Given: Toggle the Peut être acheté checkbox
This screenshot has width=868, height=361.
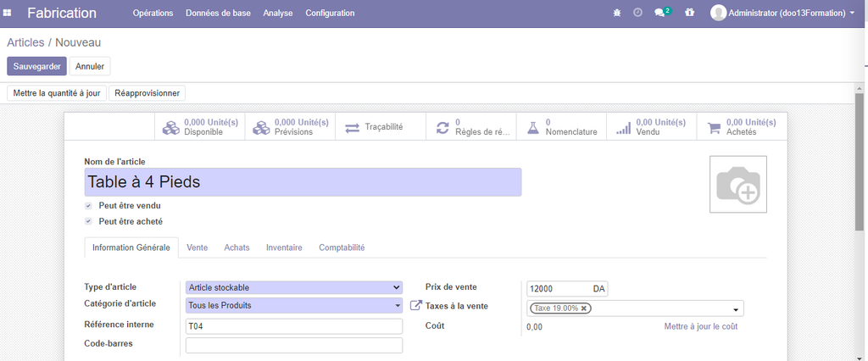Looking at the screenshot, I should pyautogui.click(x=89, y=221).
